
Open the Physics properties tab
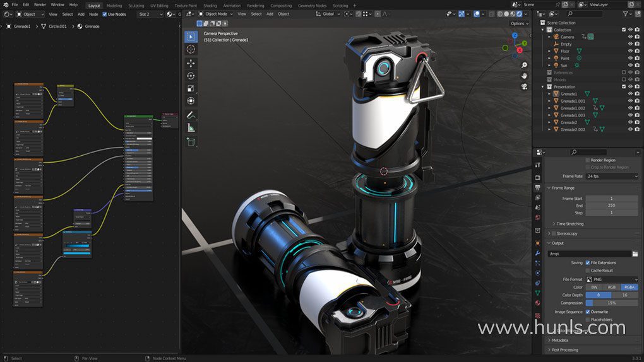coord(538,273)
